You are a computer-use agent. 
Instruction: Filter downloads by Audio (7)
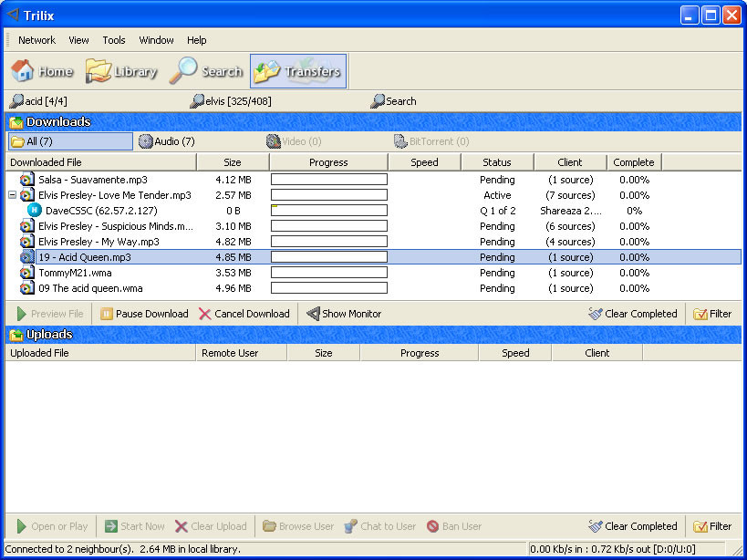point(167,141)
